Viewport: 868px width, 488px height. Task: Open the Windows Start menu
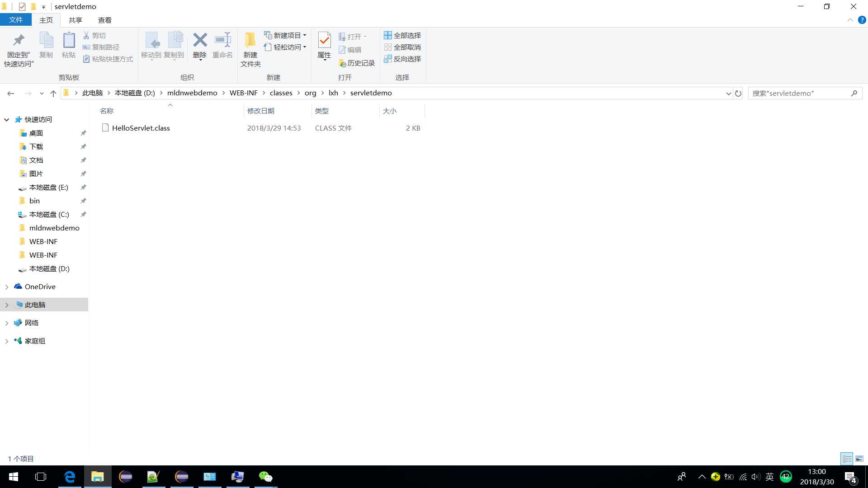(x=13, y=477)
